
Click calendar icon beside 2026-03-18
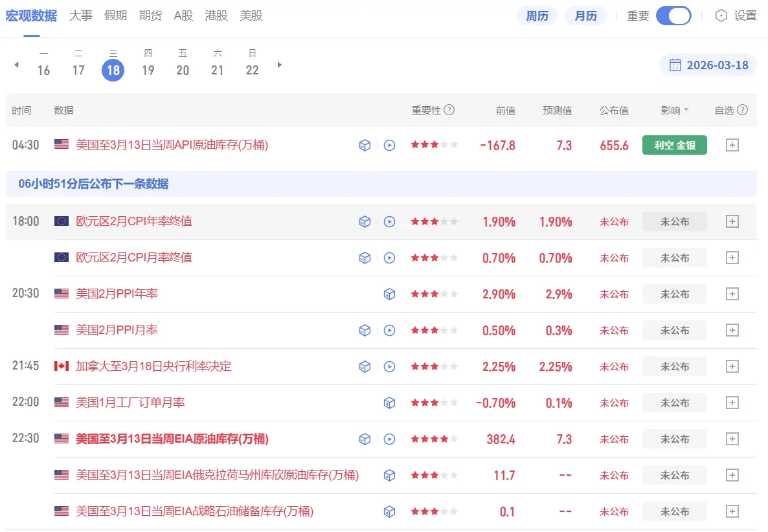[x=675, y=65]
